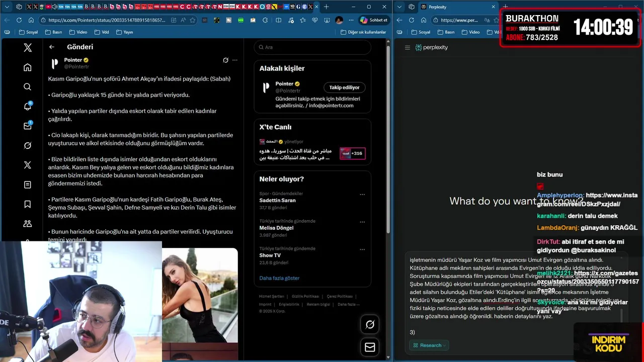Open split screen icon in X browser
Image resolution: width=644 pixels, height=362 pixels.
(x=279, y=20)
